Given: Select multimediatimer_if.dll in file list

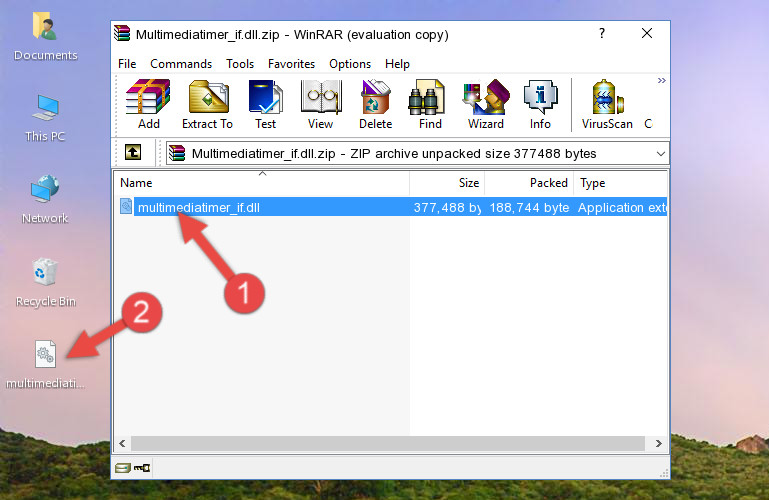Looking at the screenshot, I should click(199, 207).
